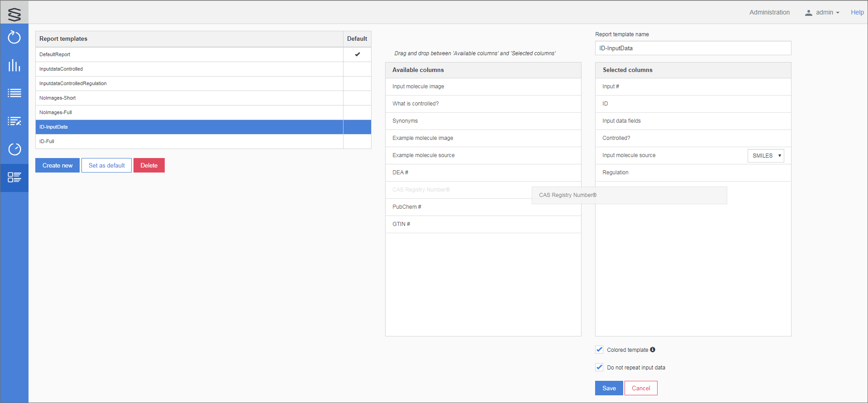Click the info icon beside Colored template
Viewport: 868px width, 403px height.
[653, 350]
